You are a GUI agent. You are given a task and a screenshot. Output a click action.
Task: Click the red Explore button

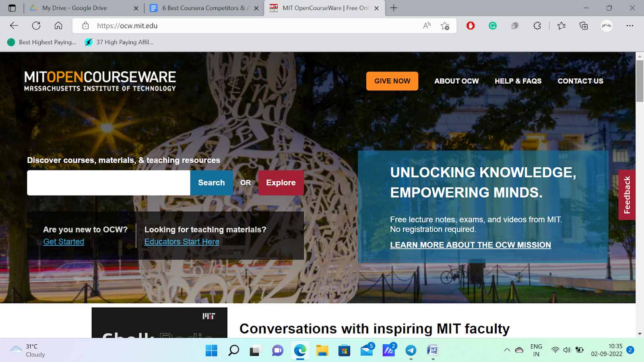[x=281, y=183]
